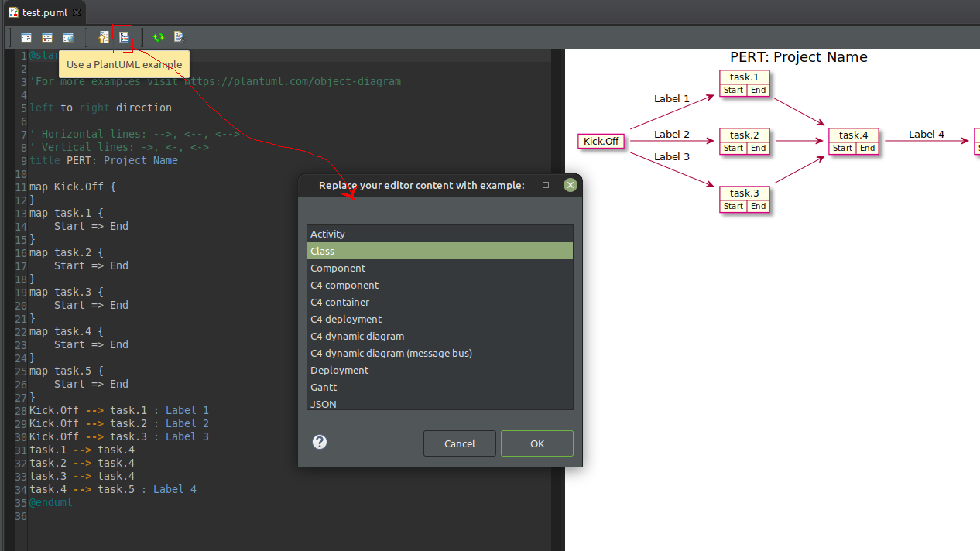This screenshot has width=980, height=551.
Task: Click the export document icon with yellow arrow
Action: (x=103, y=36)
